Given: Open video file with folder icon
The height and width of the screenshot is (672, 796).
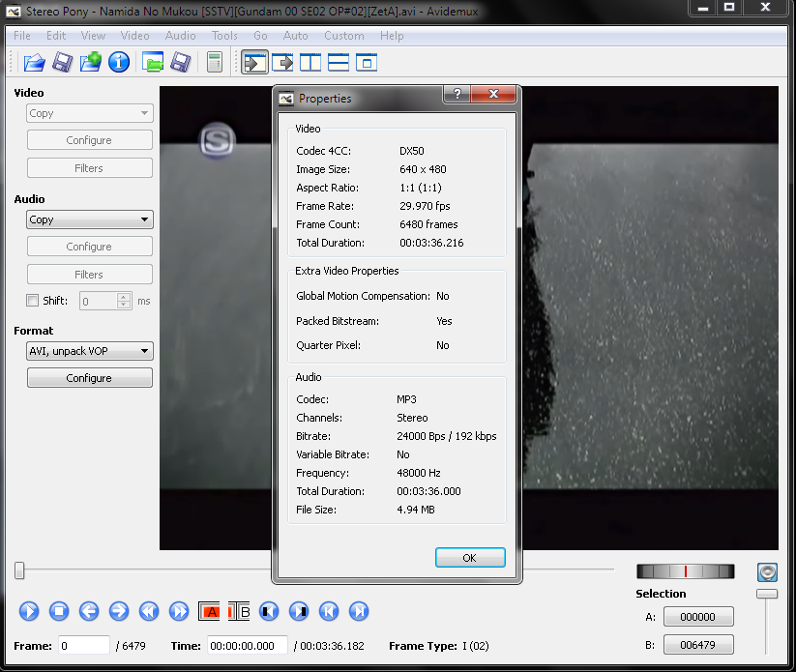Looking at the screenshot, I should tap(35, 63).
